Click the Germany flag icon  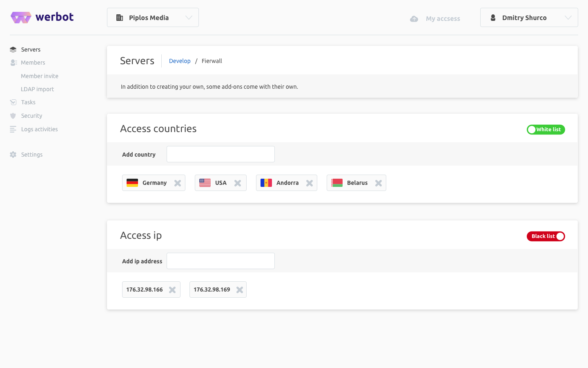[x=132, y=183]
